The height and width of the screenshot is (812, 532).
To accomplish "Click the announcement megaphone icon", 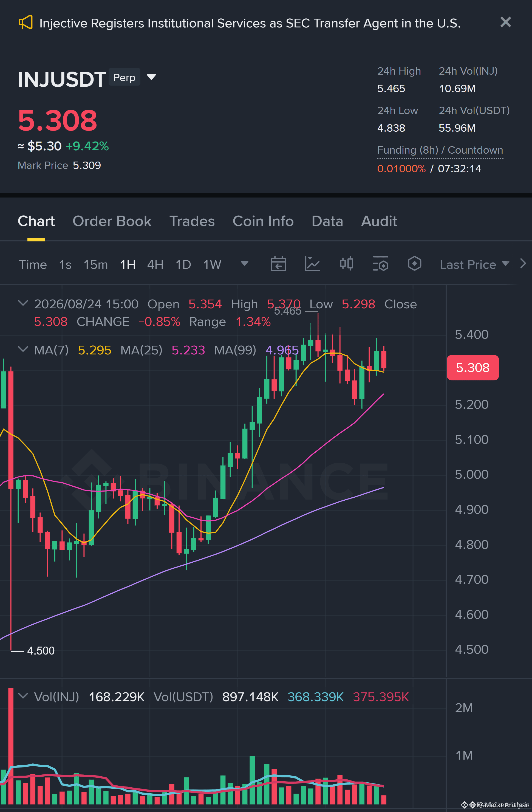I will pos(26,22).
